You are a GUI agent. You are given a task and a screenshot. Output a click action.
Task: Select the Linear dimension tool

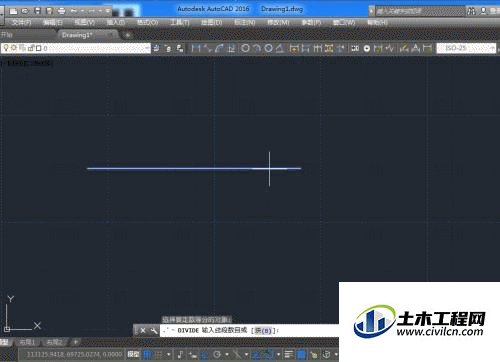pyautogui.click(x=196, y=48)
